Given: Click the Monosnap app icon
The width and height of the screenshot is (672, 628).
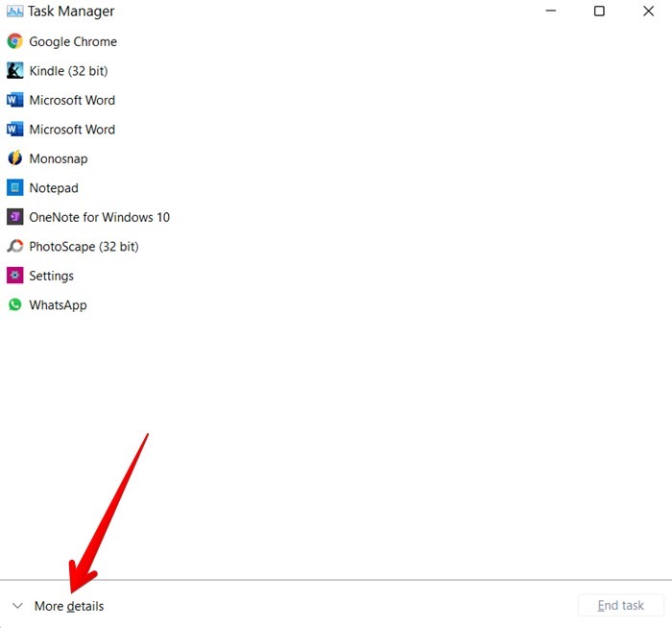Looking at the screenshot, I should (15, 158).
